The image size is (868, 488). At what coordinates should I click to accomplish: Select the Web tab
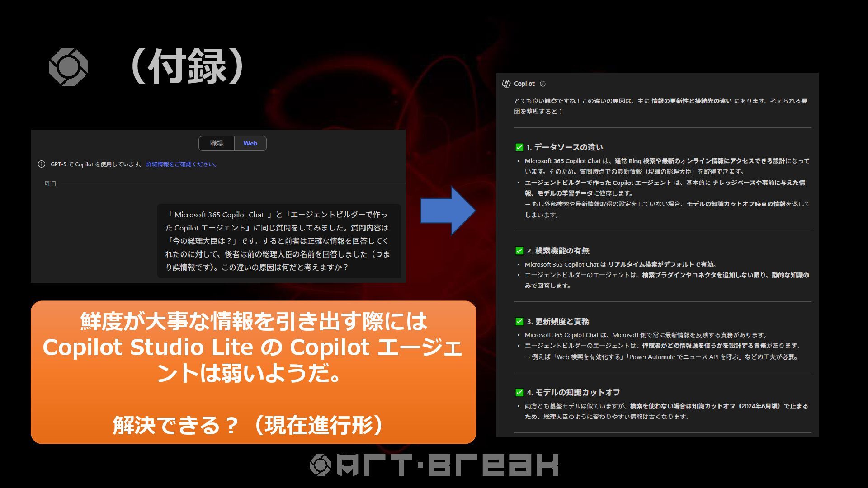coord(250,144)
